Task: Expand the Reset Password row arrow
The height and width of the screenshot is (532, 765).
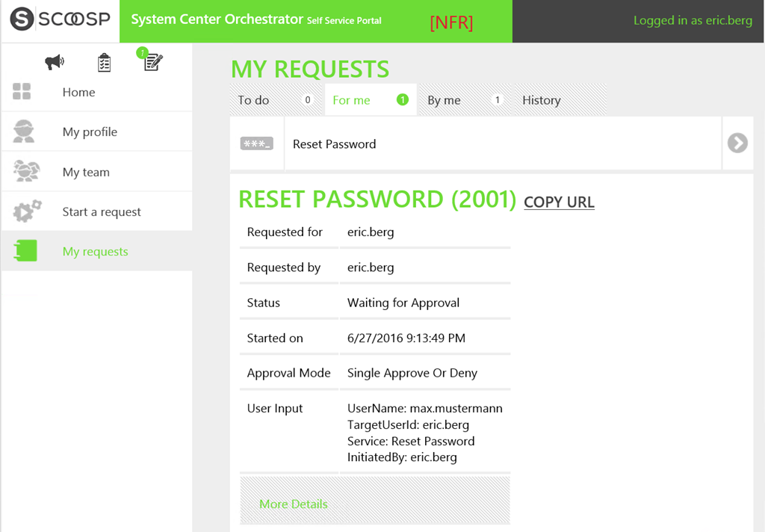Action: (737, 143)
